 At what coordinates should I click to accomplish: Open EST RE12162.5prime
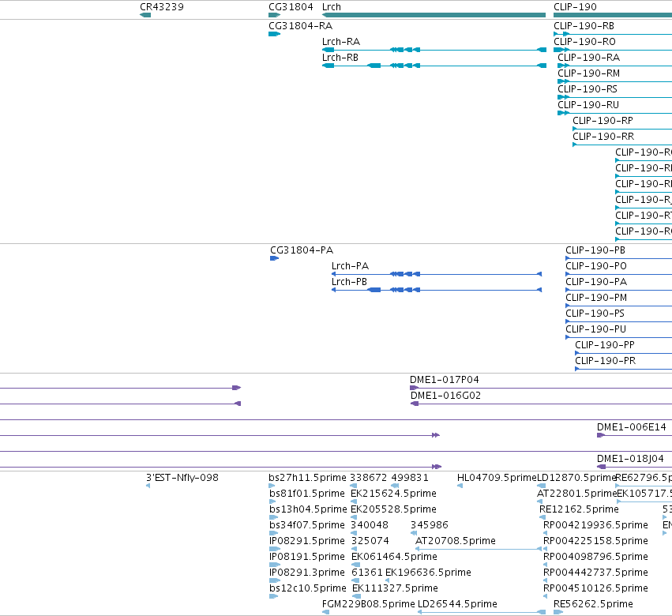point(579,509)
